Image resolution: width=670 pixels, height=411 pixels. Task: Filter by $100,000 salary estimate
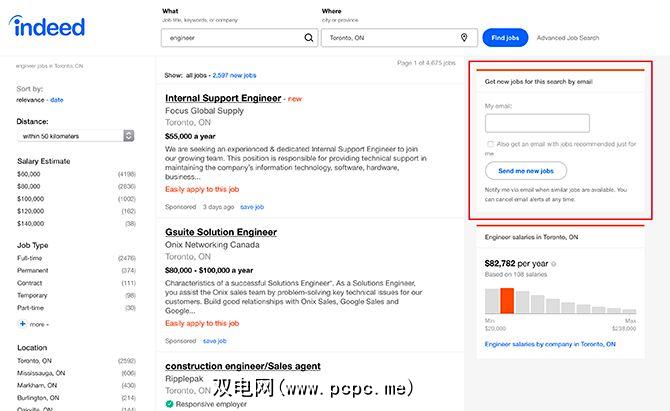(29, 199)
